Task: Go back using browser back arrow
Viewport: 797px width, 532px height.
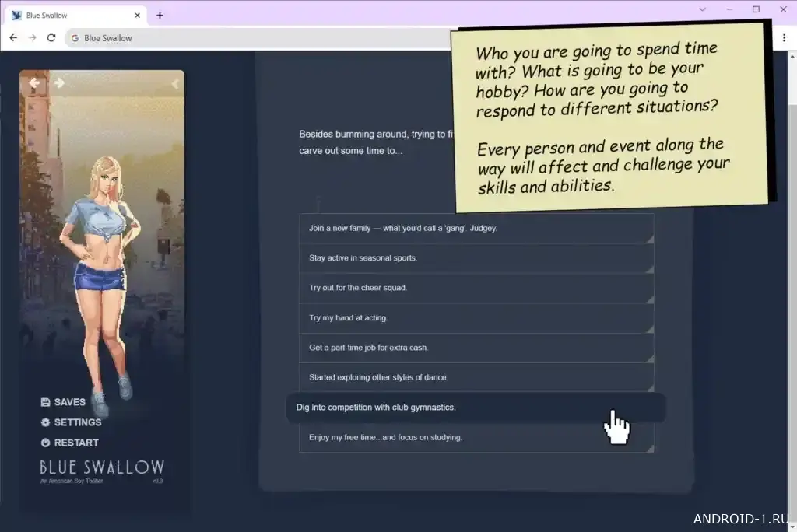Action: [x=13, y=37]
